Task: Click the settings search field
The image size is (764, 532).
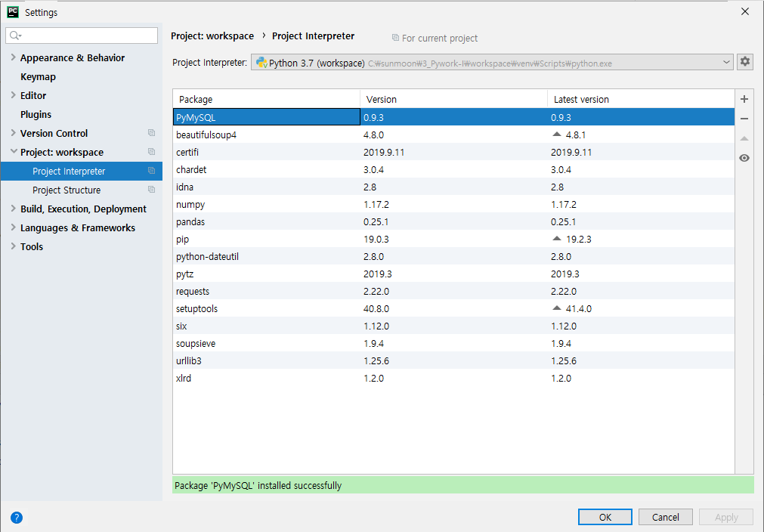Action: [82, 35]
